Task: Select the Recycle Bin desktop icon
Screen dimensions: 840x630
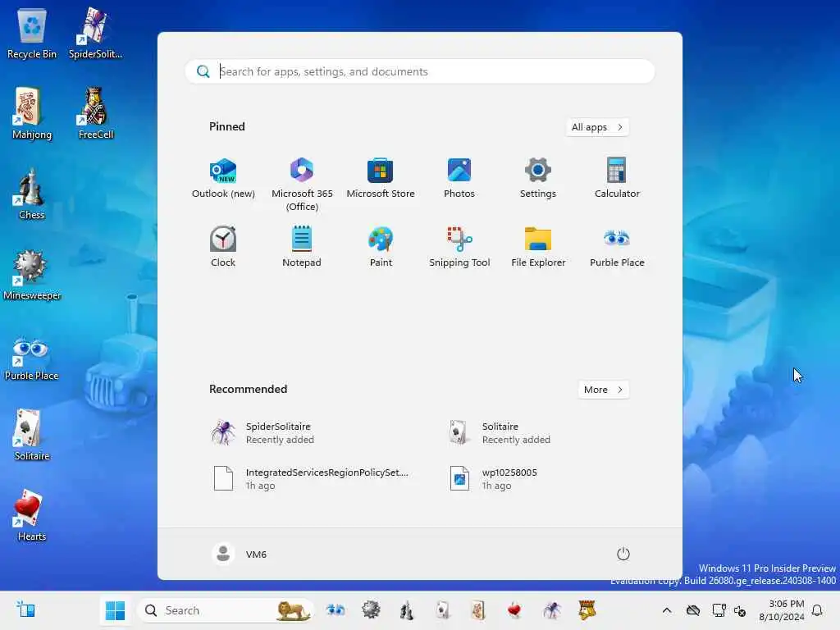Action: [32, 34]
